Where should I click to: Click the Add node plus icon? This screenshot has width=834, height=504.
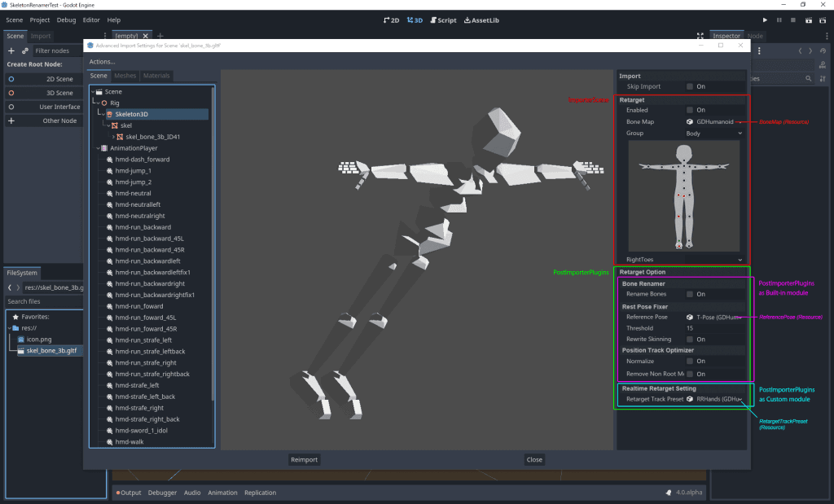click(x=11, y=50)
